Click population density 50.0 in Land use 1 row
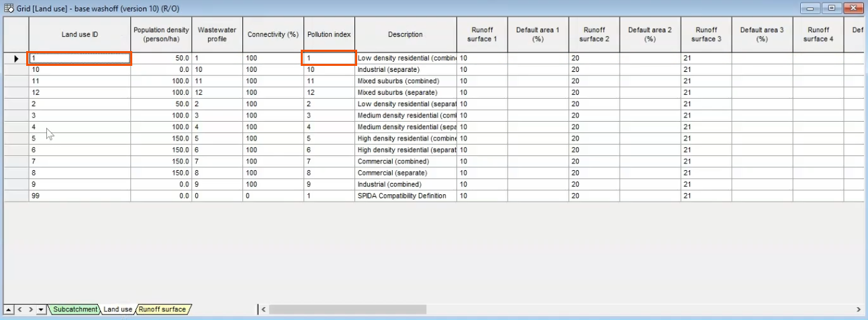 pyautogui.click(x=162, y=58)
